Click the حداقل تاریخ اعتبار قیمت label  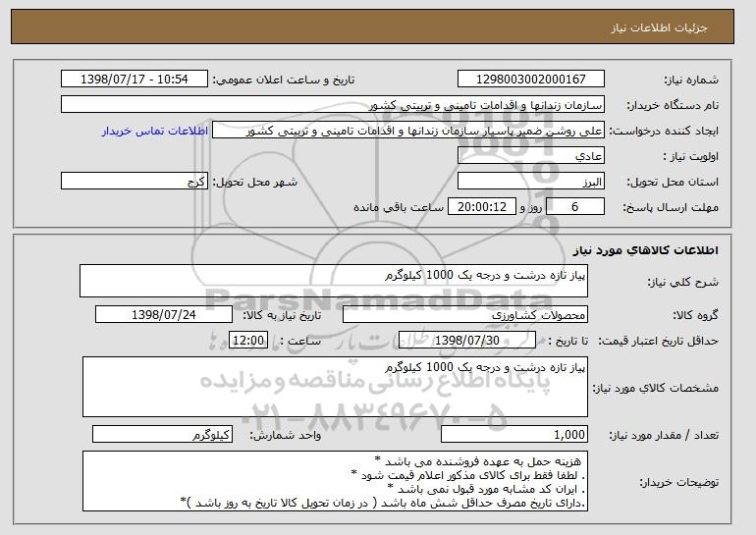click(x=659, y=342)
